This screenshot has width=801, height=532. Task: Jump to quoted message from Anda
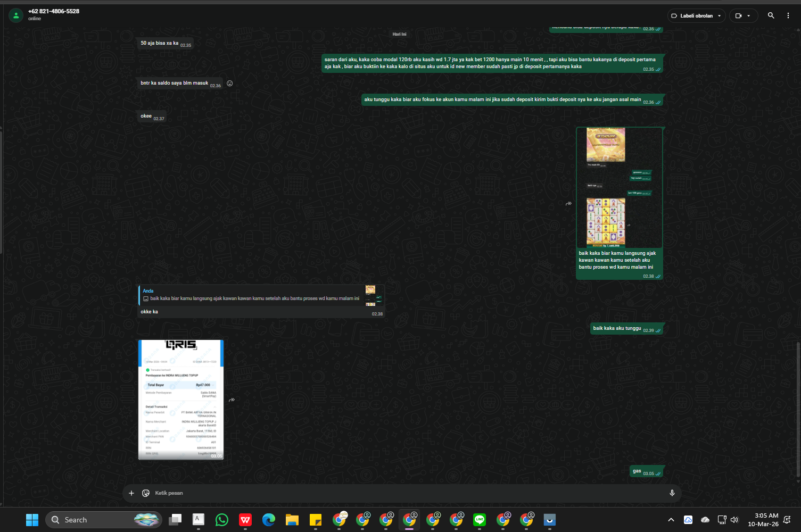click(x=261, y=295)
